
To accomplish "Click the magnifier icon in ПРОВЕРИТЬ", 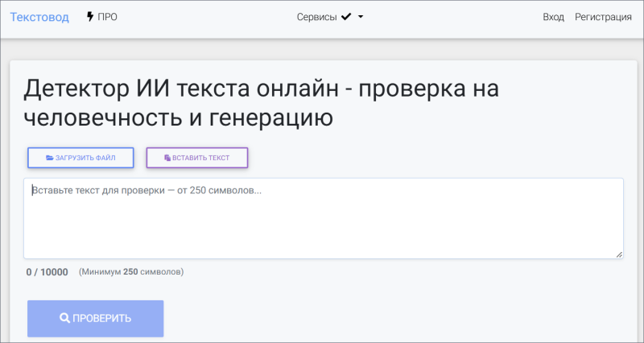I will pyautogui.click(x=64, y=318).
